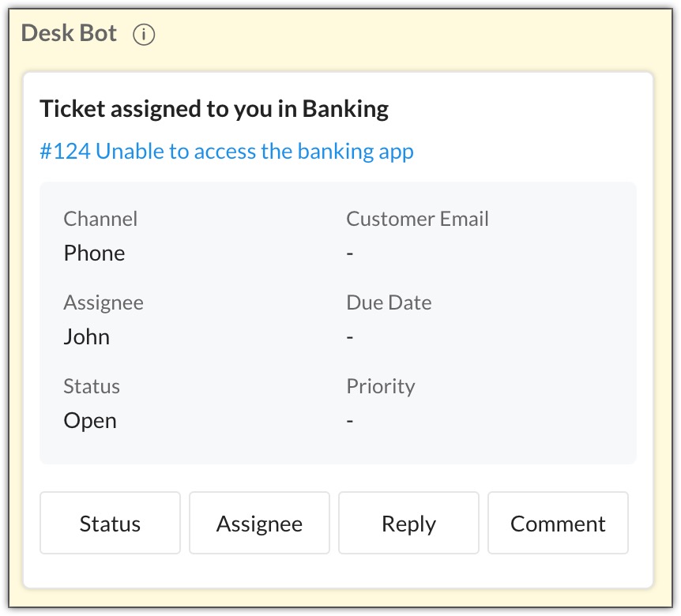Screen dimensions: 681x616
Task: Click the Due Date field label
Action: click(x=389, y=302)
